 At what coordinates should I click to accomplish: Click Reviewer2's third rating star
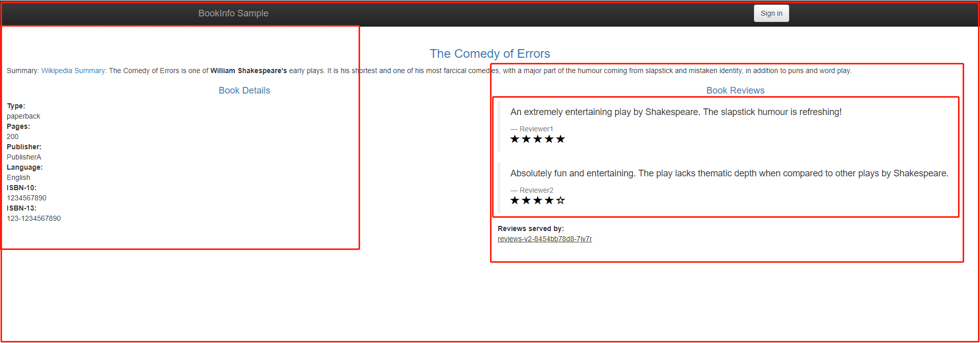538,200
